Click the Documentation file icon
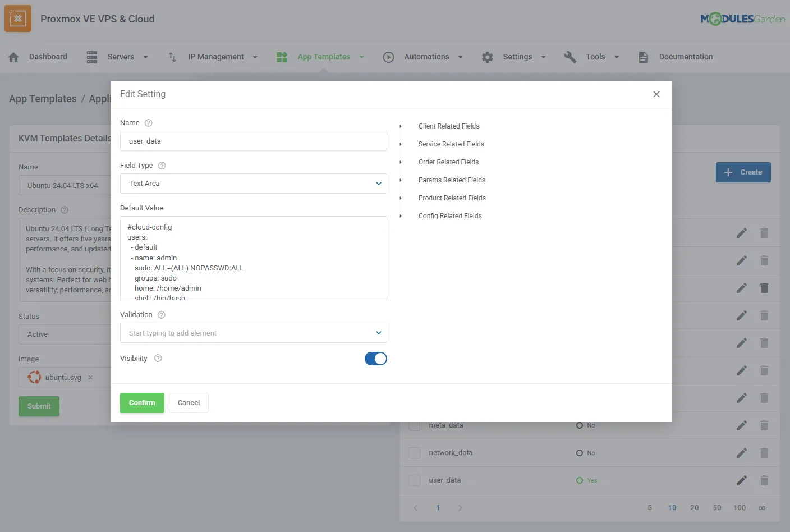The width and height of the screenshot is (790, 532). [644, 57]
